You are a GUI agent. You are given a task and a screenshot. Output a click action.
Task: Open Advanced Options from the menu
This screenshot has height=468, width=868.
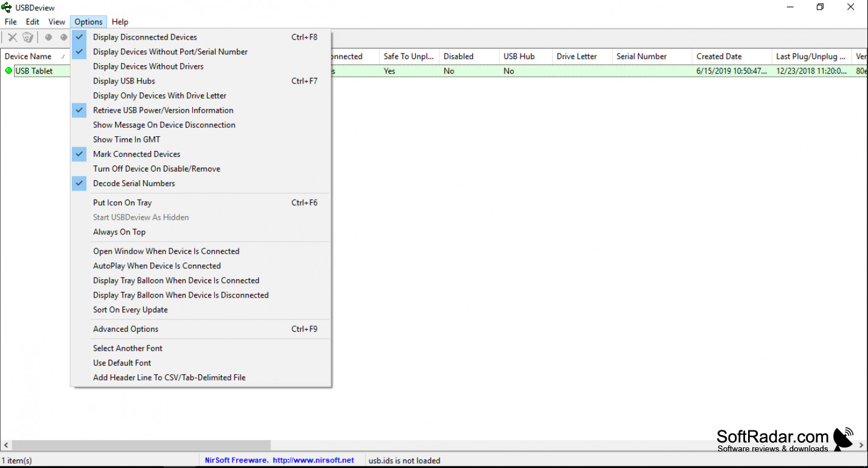[201, 329]
